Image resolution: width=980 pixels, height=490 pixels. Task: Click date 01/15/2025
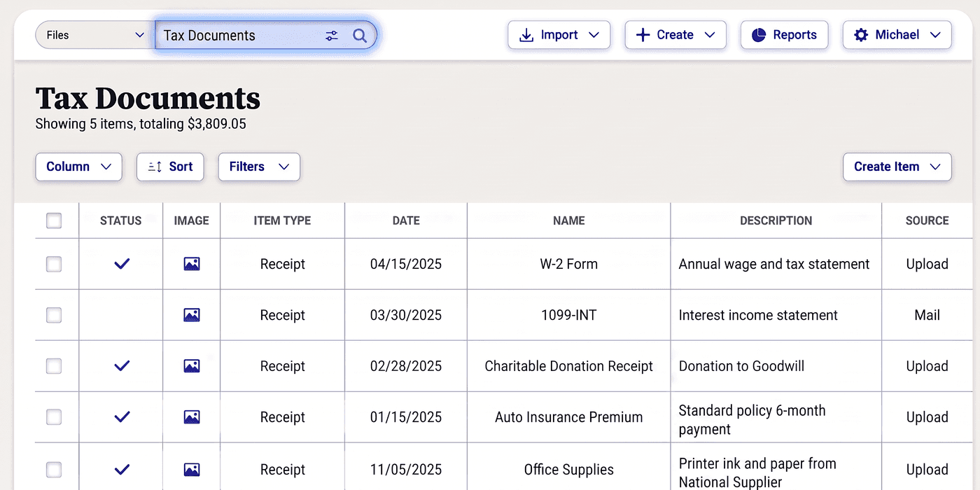(x=406, y=417)
